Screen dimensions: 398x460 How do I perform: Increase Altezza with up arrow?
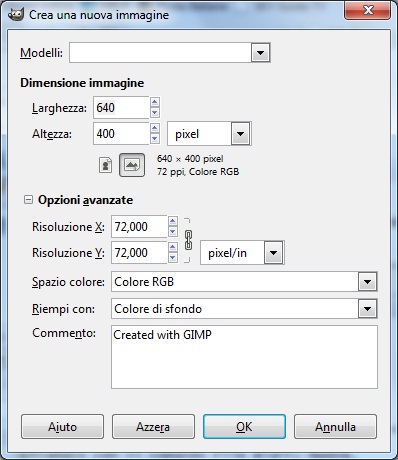point(155,128)
